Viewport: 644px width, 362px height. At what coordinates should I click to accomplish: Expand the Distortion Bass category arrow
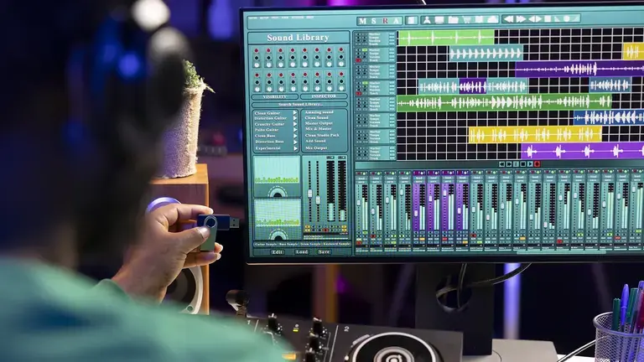[295, 142]
